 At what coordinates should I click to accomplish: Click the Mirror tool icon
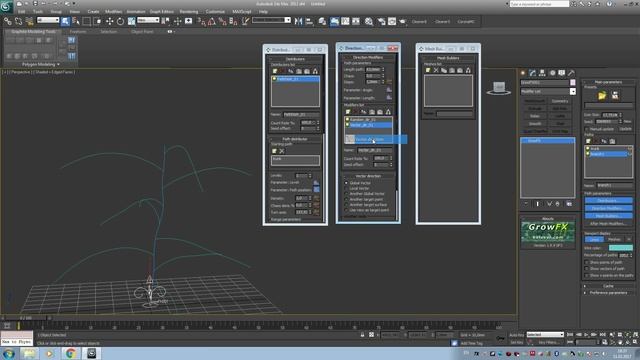coord(298,21)
